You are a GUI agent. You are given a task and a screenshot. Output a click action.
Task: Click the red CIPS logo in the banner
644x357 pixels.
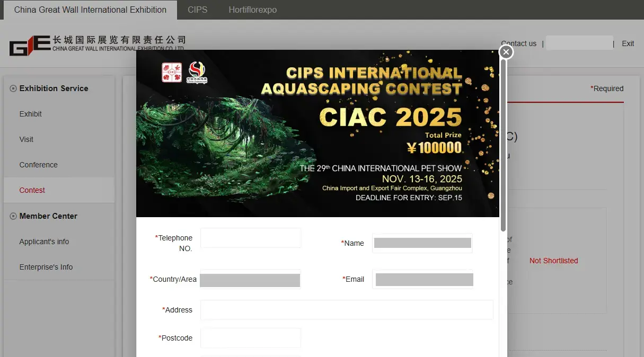[x=171, y=73]
